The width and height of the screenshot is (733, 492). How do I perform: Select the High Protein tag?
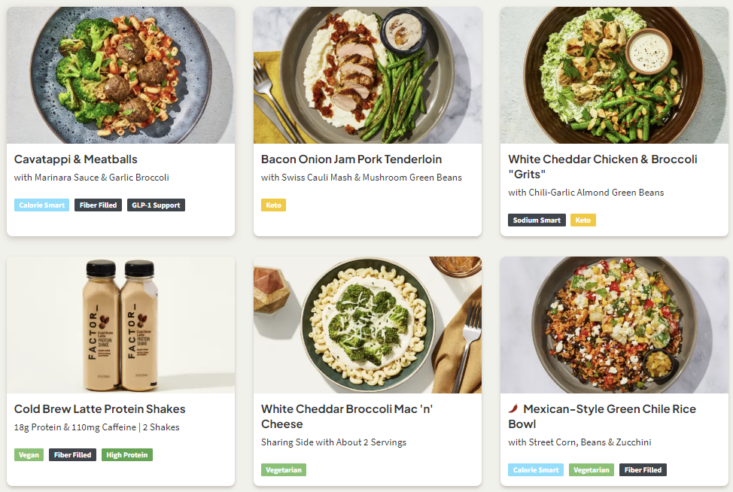[127, 455]
